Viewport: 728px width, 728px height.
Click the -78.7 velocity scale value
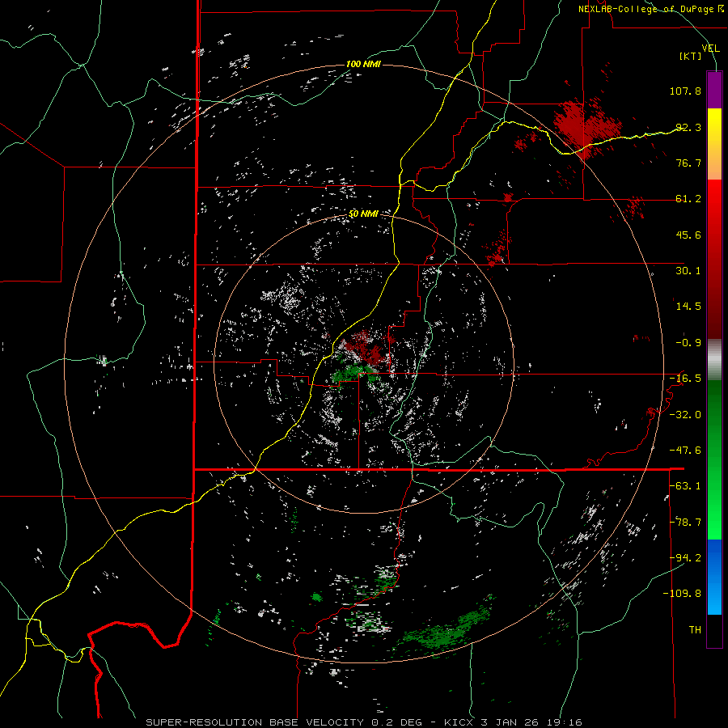(x=685, y=523)
